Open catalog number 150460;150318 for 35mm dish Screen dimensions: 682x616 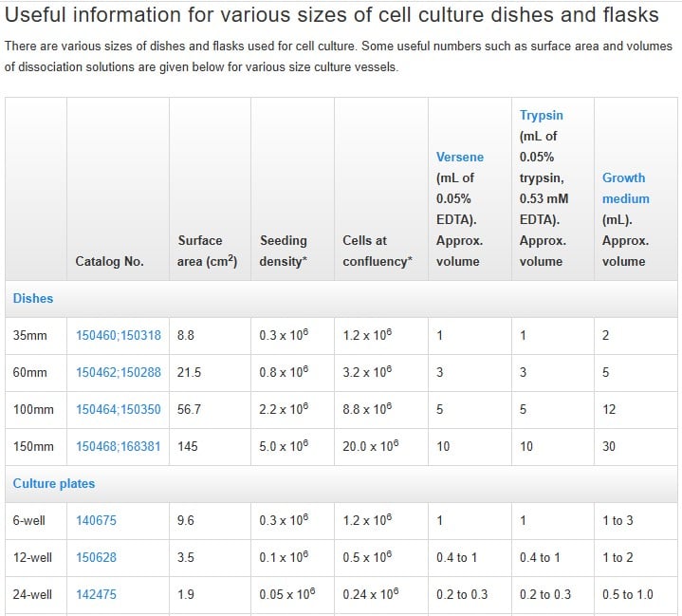pyautogui.click(x=119, y=335)
